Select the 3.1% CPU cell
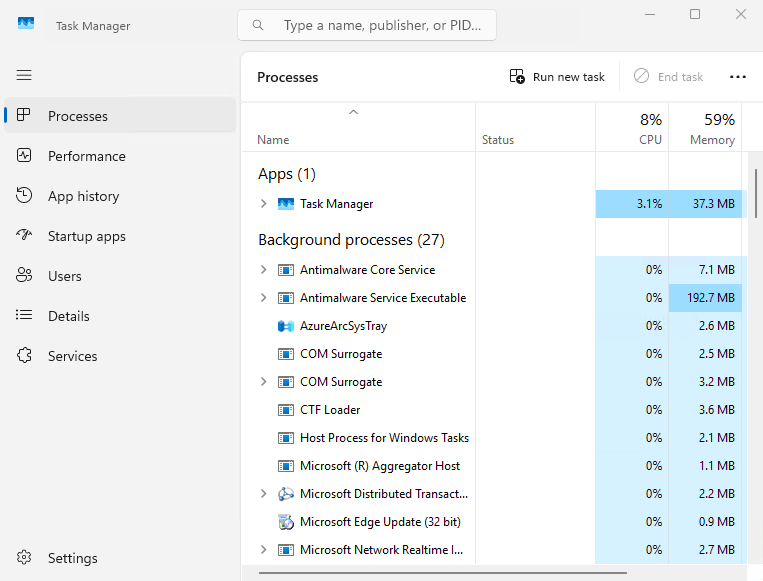 (632, 204)
